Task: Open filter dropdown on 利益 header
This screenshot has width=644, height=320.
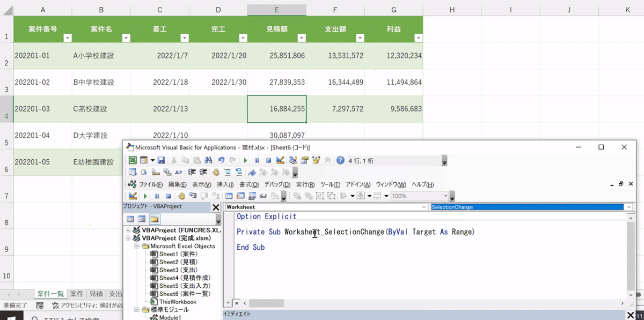Action: coord(418,38)
